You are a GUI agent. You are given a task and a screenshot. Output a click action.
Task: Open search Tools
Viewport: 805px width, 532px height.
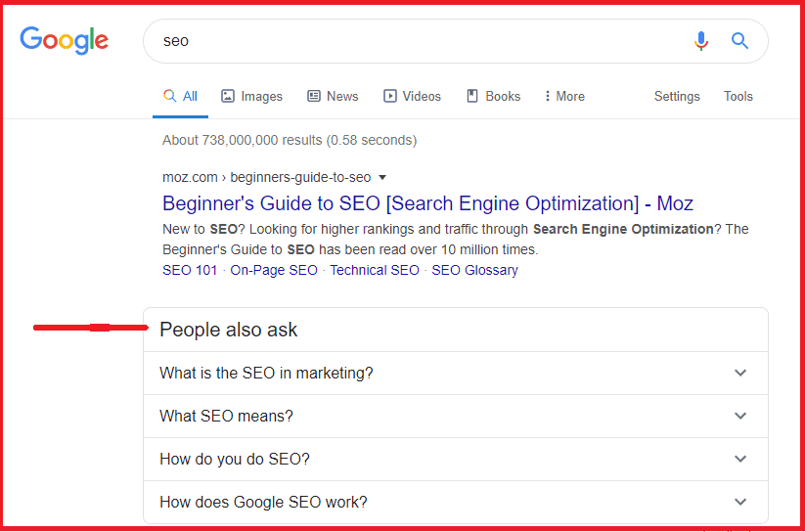pos(738,96)
